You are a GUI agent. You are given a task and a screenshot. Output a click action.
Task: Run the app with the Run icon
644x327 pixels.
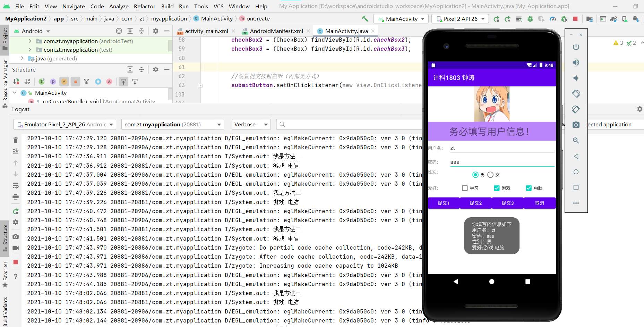pyautogui.click(x=496, y=19)
